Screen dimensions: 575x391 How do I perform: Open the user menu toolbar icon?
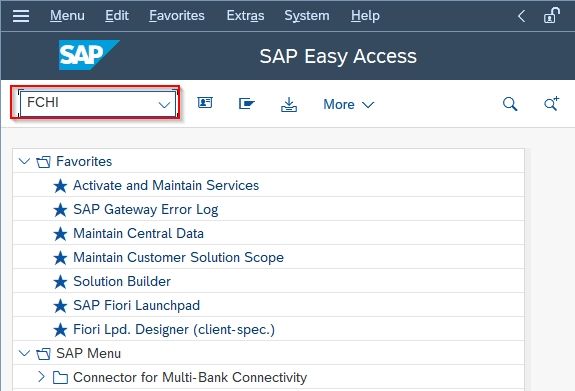(205, 103)
